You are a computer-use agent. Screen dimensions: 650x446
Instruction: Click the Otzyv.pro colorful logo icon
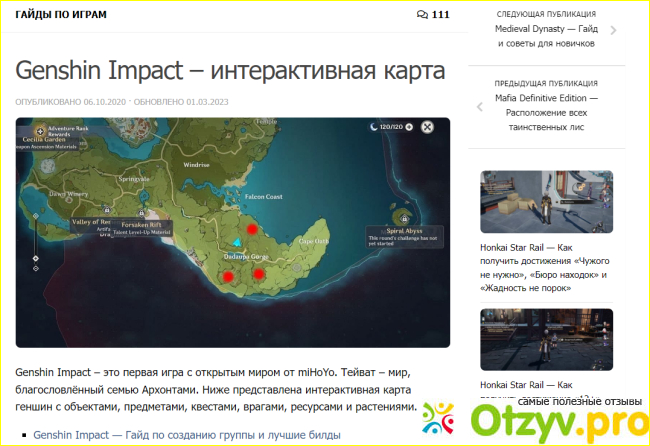pyautogui.click(x=439, y=419)
